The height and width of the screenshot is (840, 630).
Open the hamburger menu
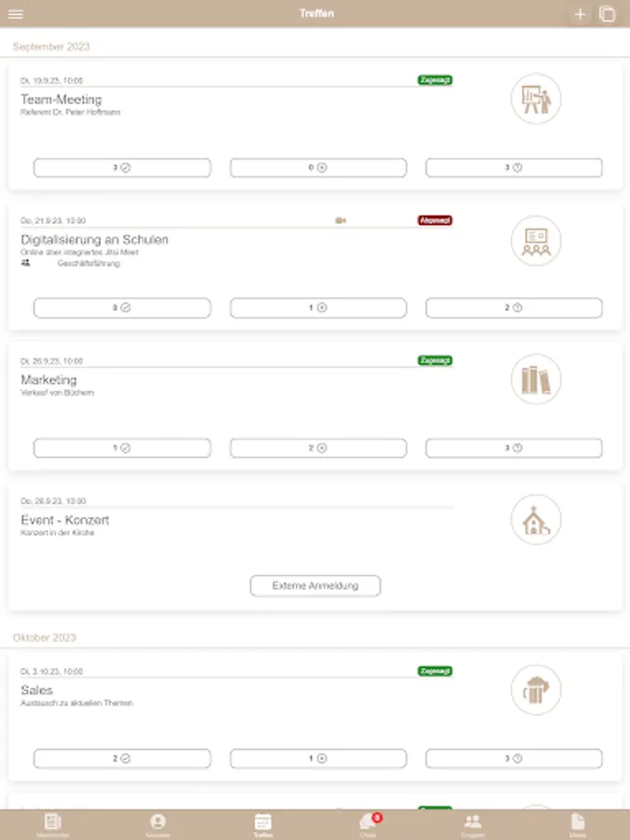(x=16, y=14)
